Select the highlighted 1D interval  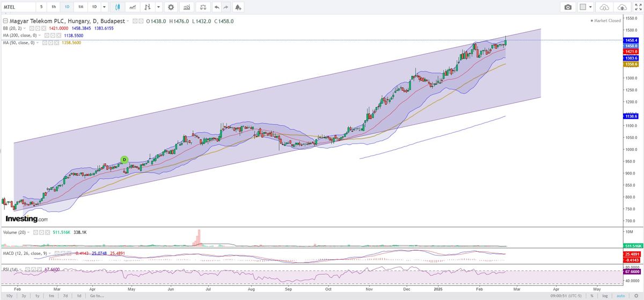coord(67,7)
